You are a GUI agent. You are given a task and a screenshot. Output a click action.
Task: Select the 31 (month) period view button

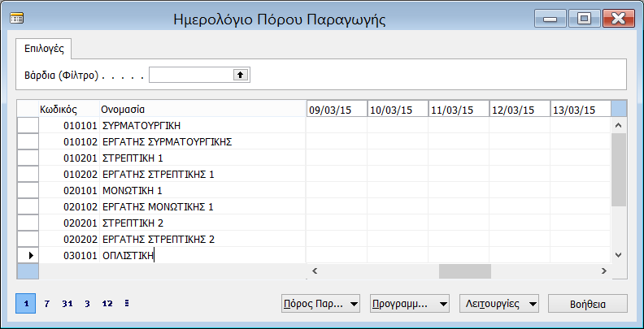tap(67, 304)
